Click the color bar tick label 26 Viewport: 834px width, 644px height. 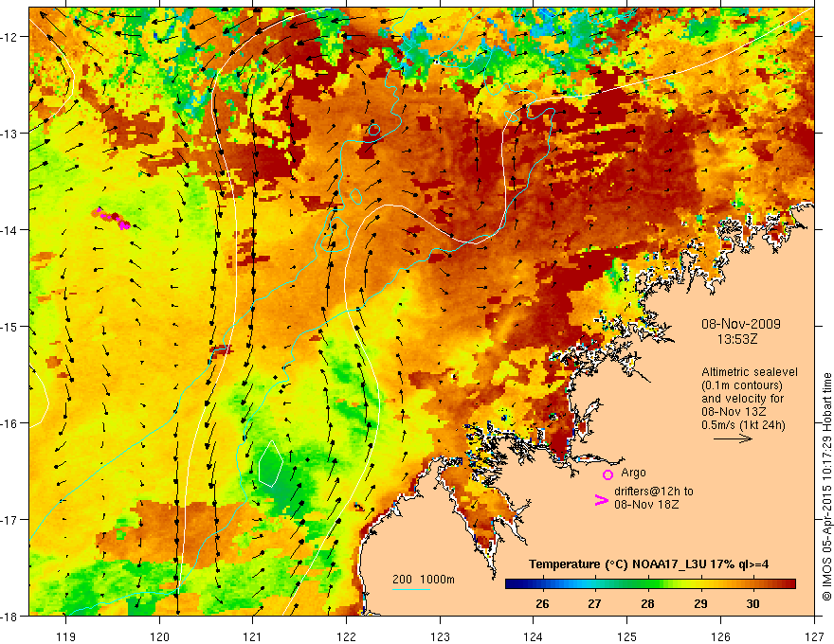click(542, 604)
